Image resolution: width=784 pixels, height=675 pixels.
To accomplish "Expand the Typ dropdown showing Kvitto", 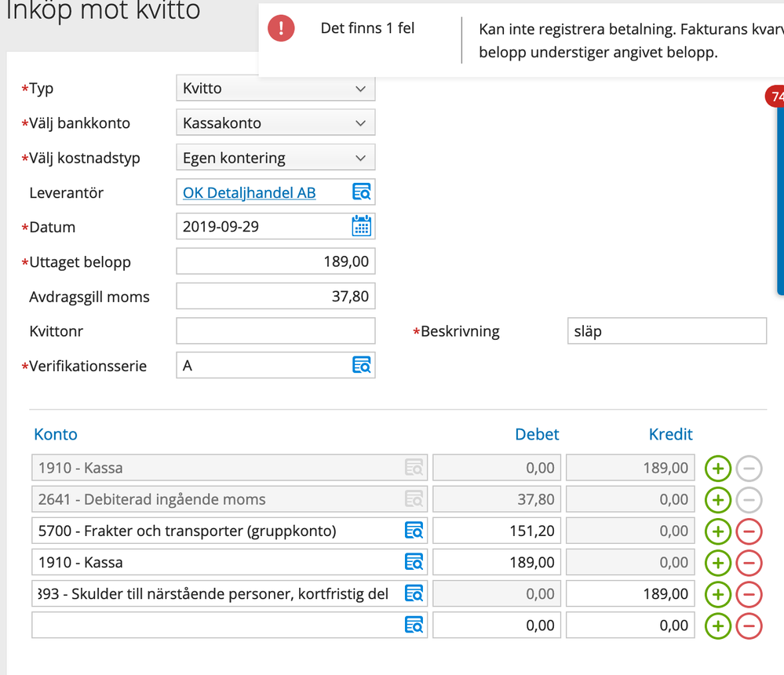I will (275, 88).
